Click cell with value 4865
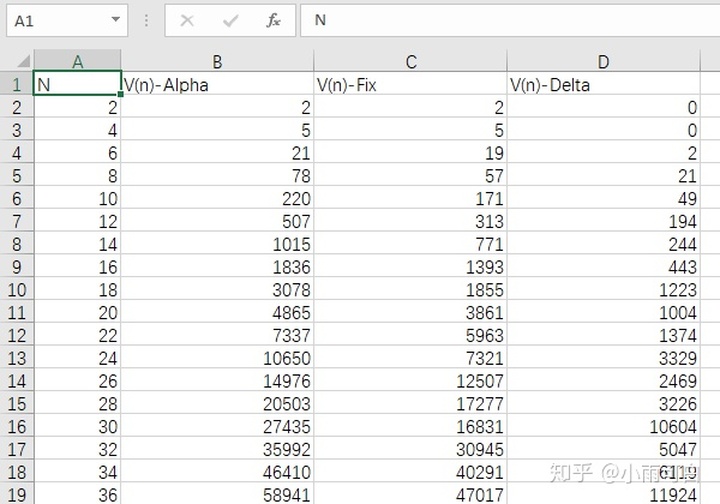 pyautogui.click(x=217, y=312)
